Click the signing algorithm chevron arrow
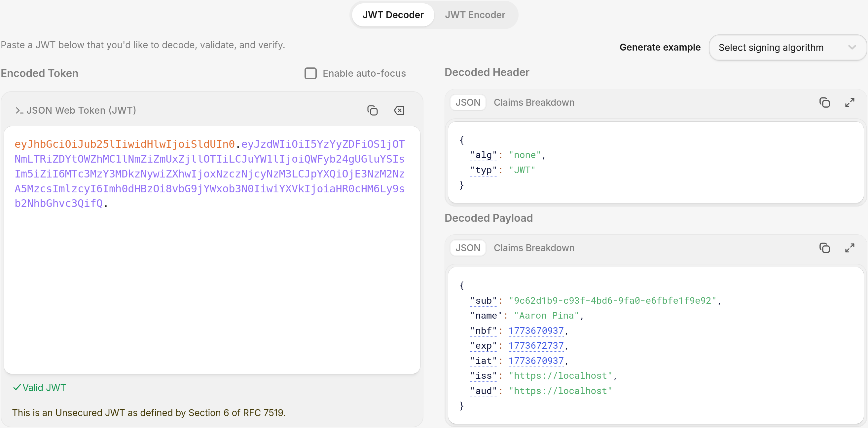Viewport: 868px width, 428px height. 851,48
